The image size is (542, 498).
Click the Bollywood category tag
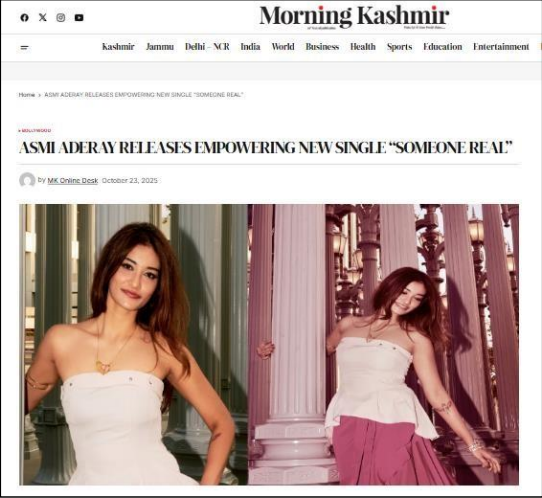tap(35, 131)
